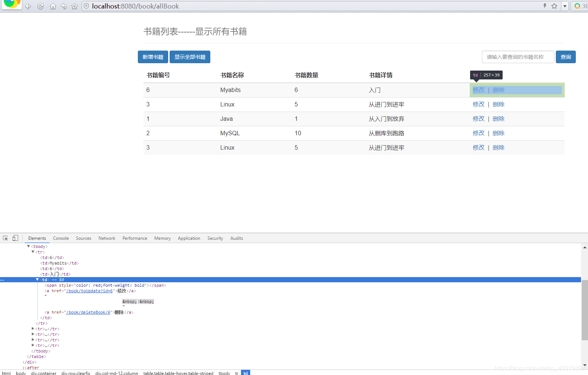Switch to the Elements tab in DevTools
Image resolution: width=588 pixels, height=375 pixels.
click(x=37, y=238)
